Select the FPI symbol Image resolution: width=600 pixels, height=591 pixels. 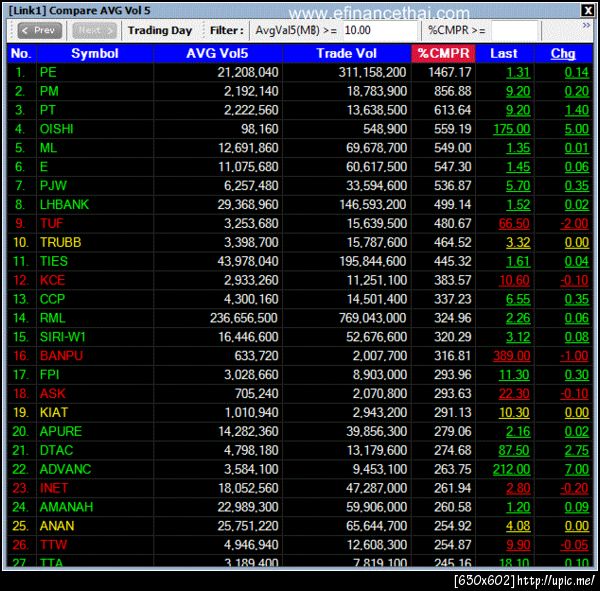click(x=49, y=375)
